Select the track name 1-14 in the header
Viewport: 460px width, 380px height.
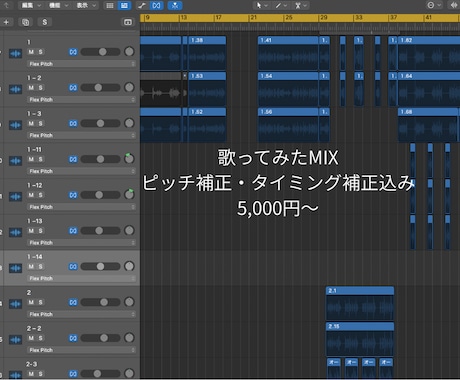coord(35,257)
